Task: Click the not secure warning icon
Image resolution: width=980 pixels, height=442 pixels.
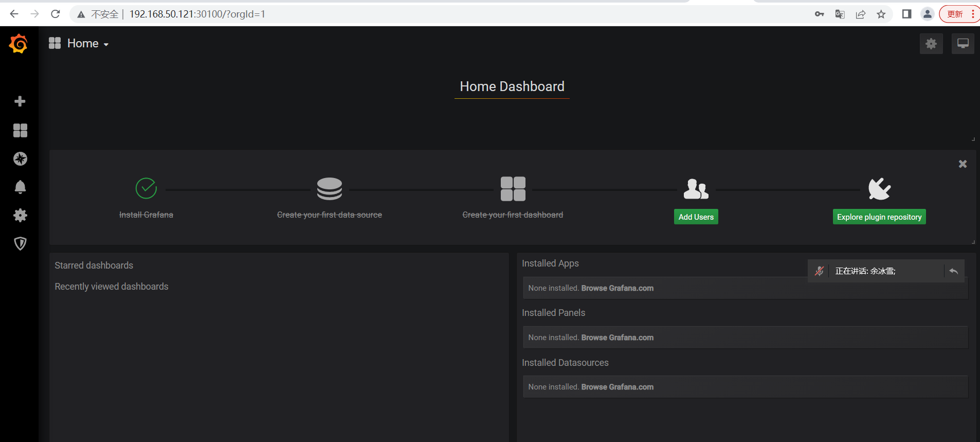Action: click(x=81, y=14)
